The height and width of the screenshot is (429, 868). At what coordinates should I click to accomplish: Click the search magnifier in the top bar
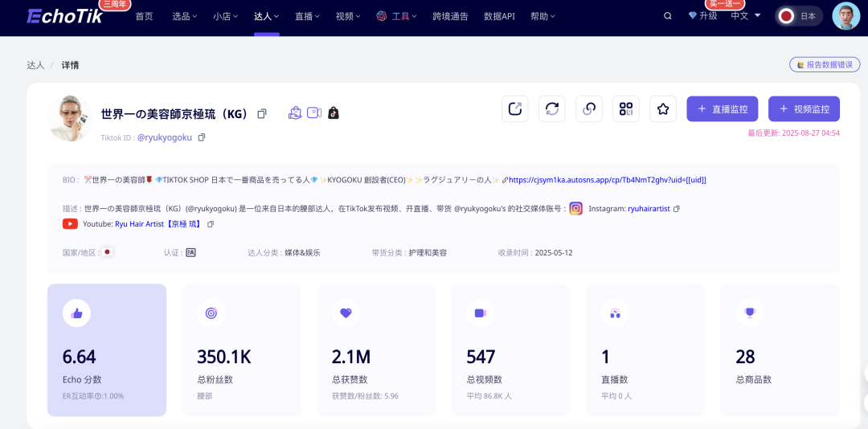click(667, 16)
